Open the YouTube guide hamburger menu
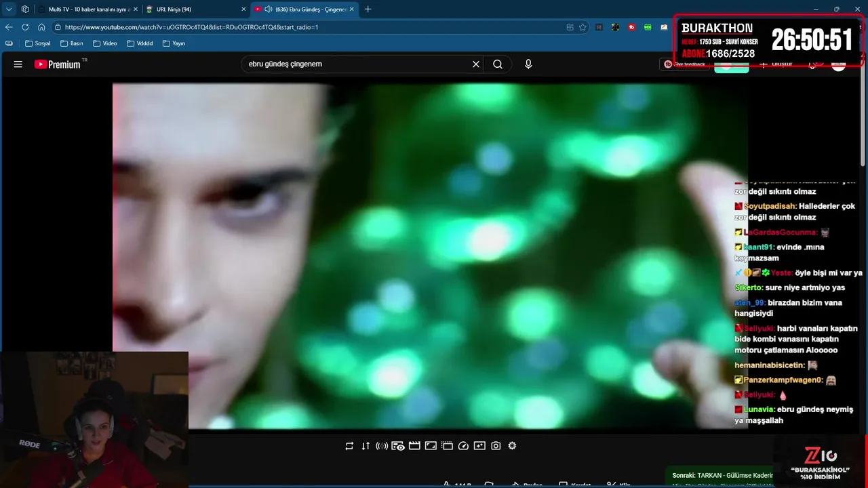Image resolution: width=868 pixels, height=488 pixels. tap(18, 64)
